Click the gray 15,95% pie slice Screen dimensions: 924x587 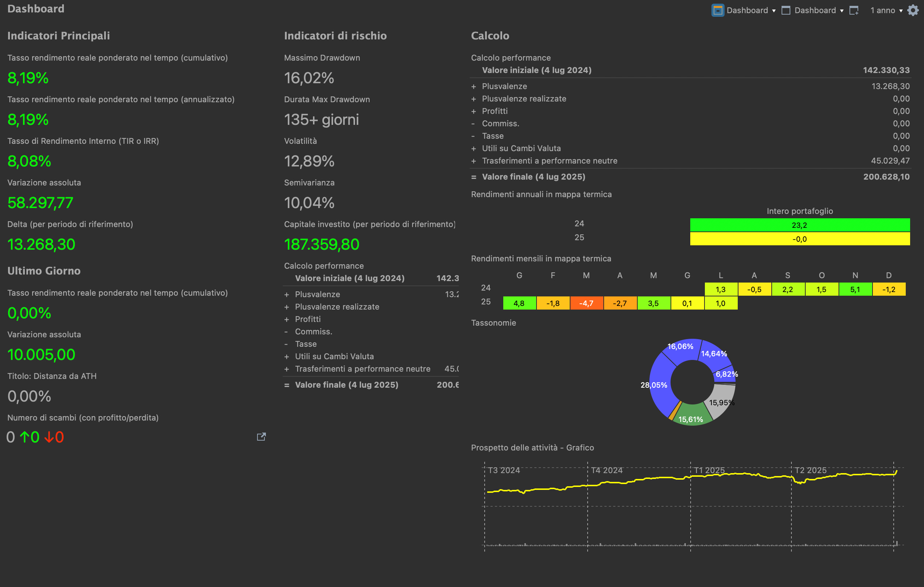tap(721, 399)
